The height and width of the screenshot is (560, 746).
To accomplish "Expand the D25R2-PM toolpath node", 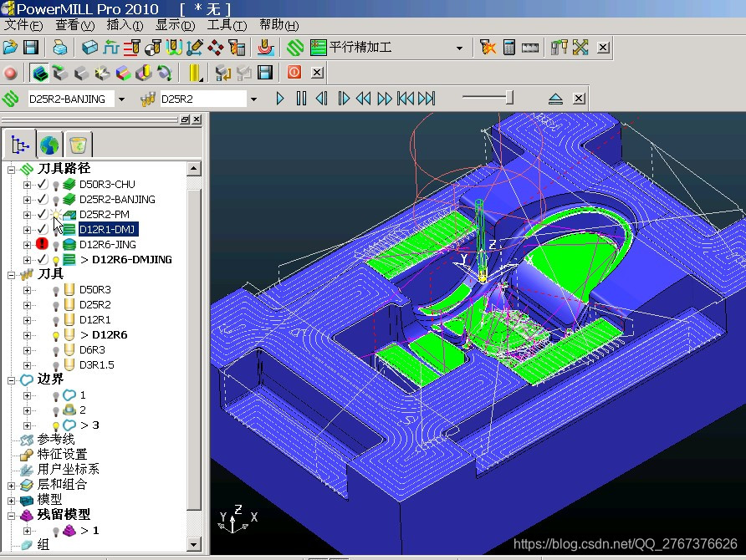I will 27,215.
